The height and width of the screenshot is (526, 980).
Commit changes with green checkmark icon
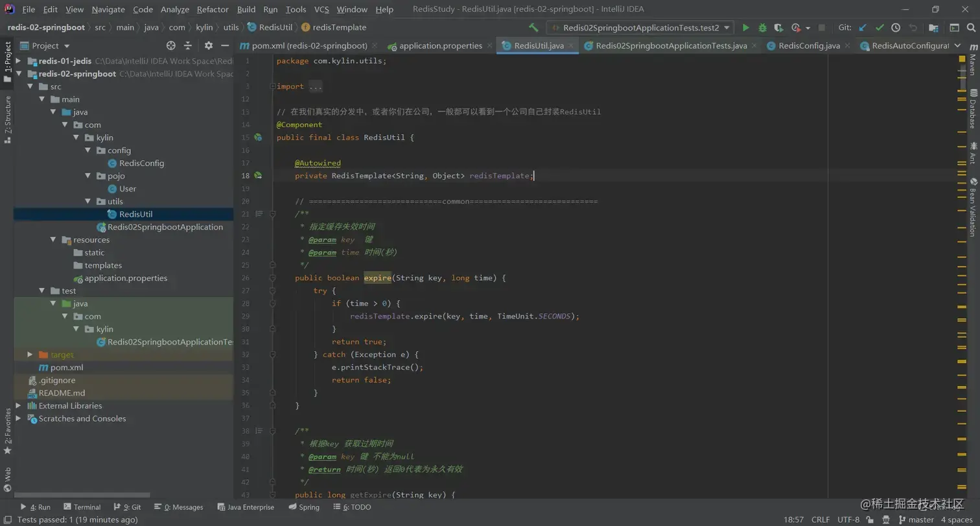[880, 28]
